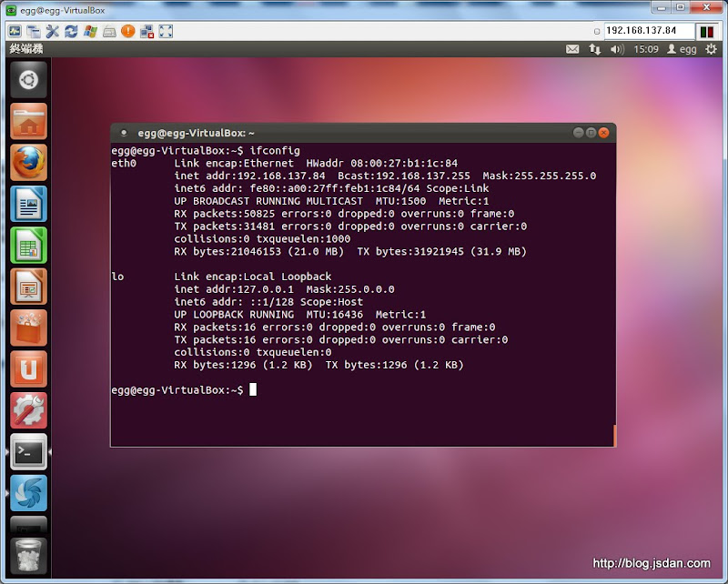Click the Terminal icon in the launcher
This screenshot has height=584, width=728.
[x=28, y=452]
